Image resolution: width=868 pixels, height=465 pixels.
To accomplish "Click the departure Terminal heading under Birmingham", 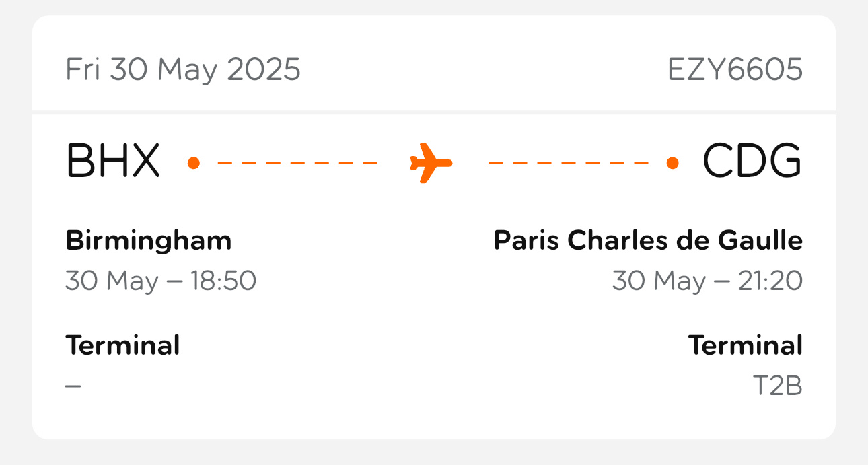I will [122, 345].
